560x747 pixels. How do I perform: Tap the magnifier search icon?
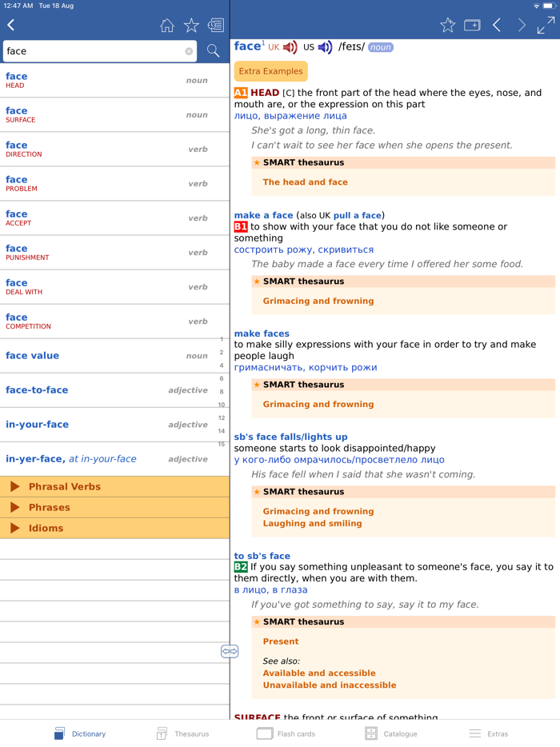point(213,50)
